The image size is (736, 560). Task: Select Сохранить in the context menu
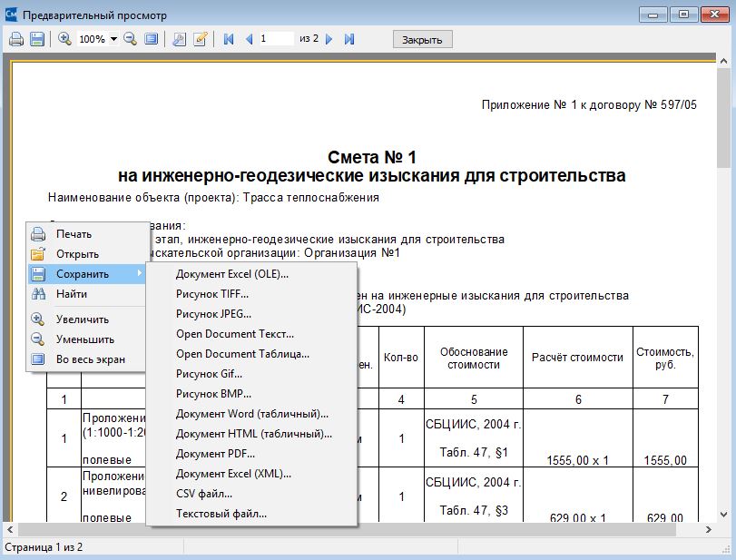86,274
